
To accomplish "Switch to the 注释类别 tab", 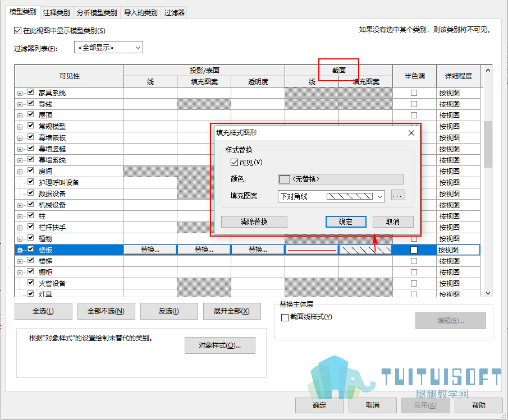I will pyautogui.click(x=56, y=13).
